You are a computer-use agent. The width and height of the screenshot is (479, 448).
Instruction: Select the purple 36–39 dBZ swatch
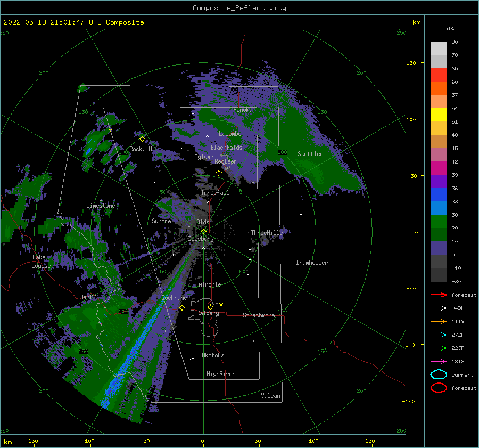(439, 181)
